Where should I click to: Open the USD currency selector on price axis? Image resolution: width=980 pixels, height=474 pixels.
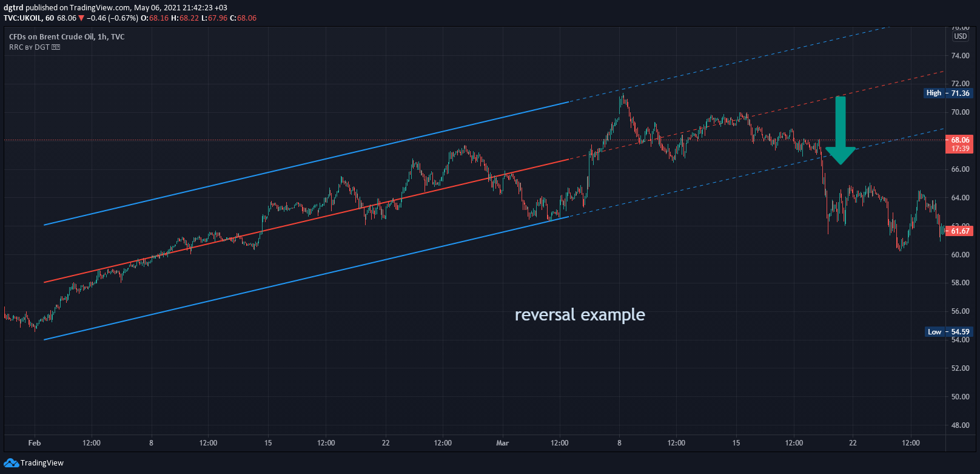click(x=961, y=36)
